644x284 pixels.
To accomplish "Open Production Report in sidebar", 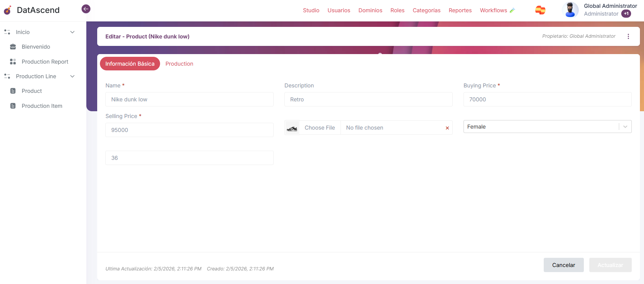I will click(45, 62).
